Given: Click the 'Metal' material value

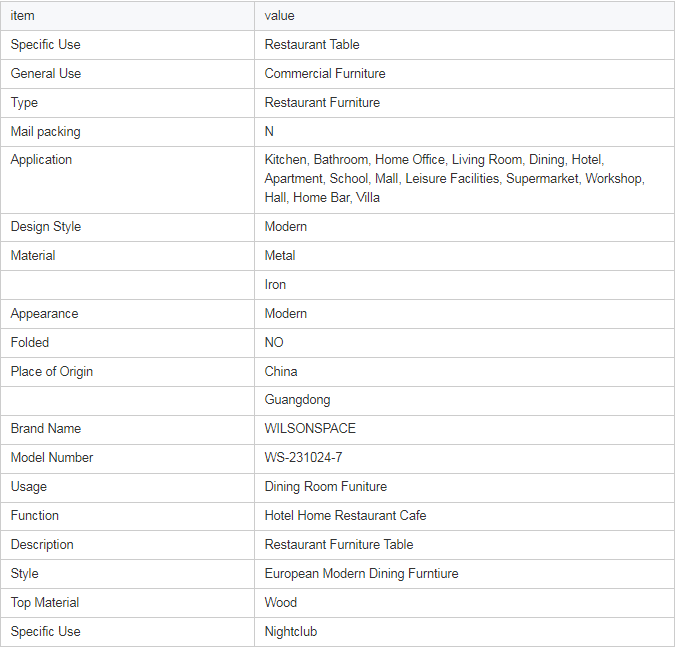Looking at the screenshot, I should 280,256.
